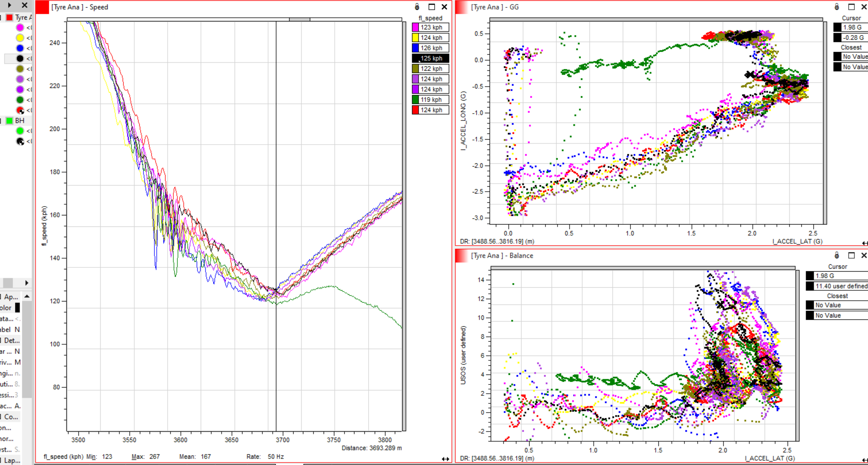
Task: Toggle the green 119 kph legend entry
Action: tap(431, 100)
